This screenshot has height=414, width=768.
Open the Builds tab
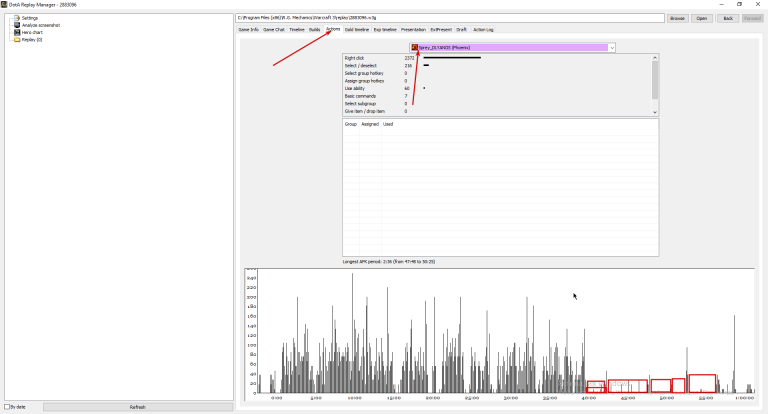coord(314,30)
